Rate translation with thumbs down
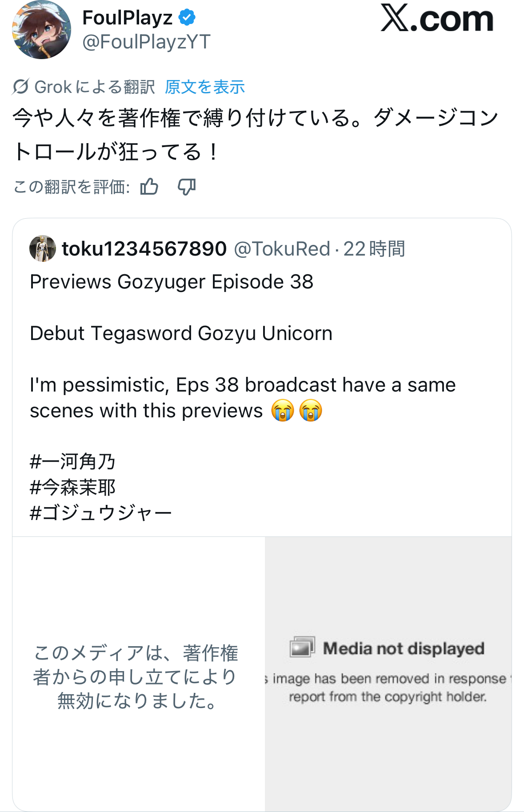Image resolution: width=524 pixels, height=812 pixels. [187, 187]
